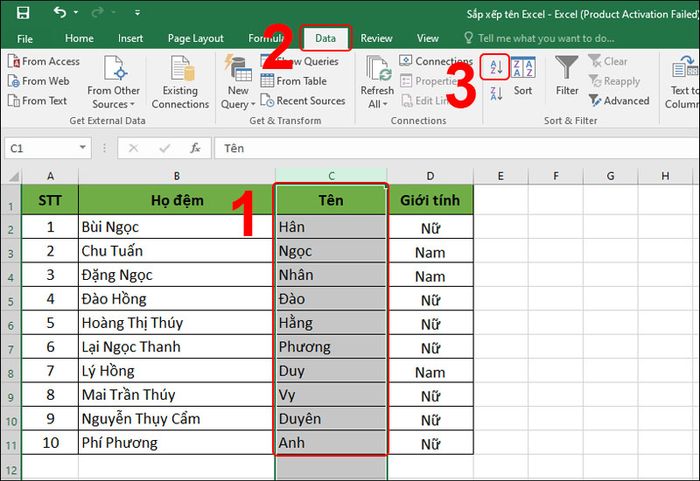Save the workbook with the save icon
700x481 pixels.
pyautogui.click(x=23, y=13)
